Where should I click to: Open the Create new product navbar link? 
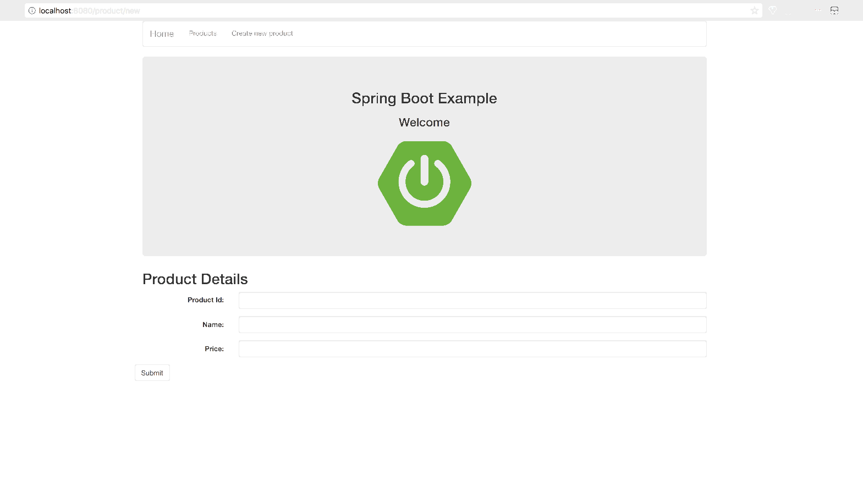(262, 34)
